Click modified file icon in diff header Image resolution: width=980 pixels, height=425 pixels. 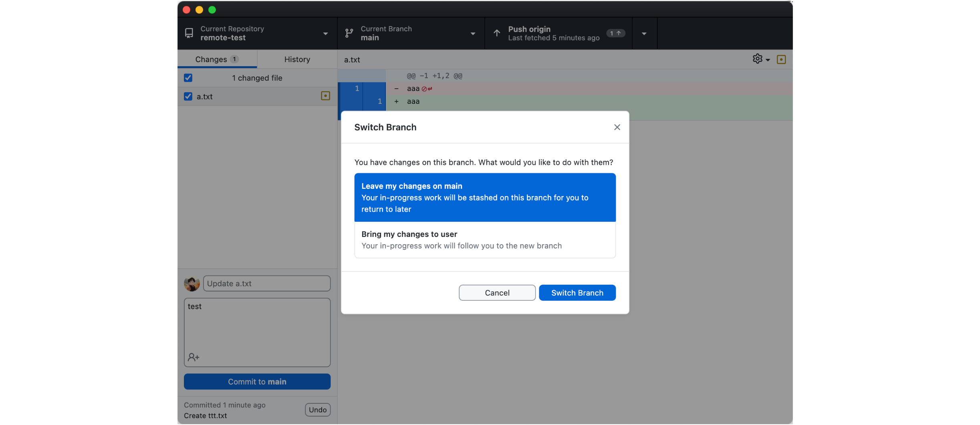pos(781,59)
